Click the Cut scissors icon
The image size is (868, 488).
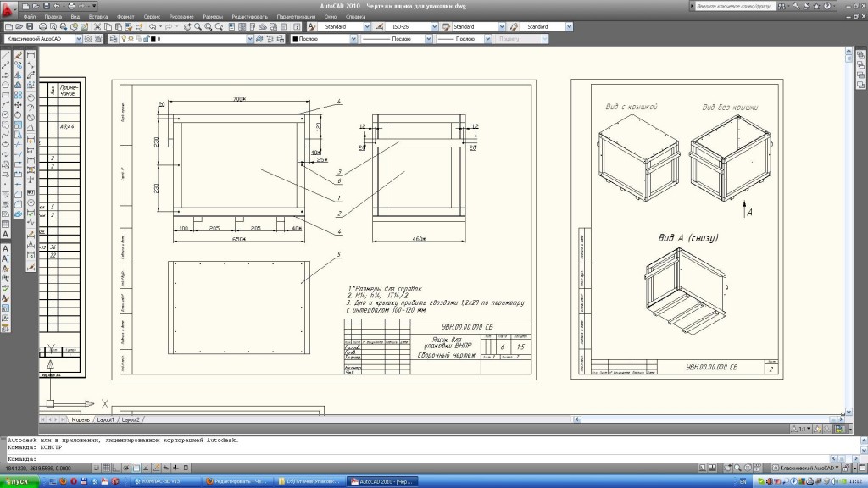(x=97, y=26)
